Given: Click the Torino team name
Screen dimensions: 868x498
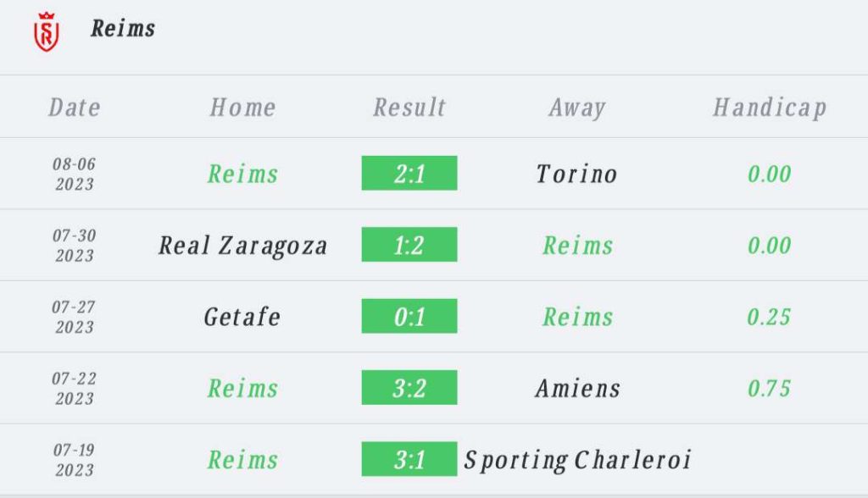Looking at the screenshot, I should pyautogui.click(x=576, y=174).
